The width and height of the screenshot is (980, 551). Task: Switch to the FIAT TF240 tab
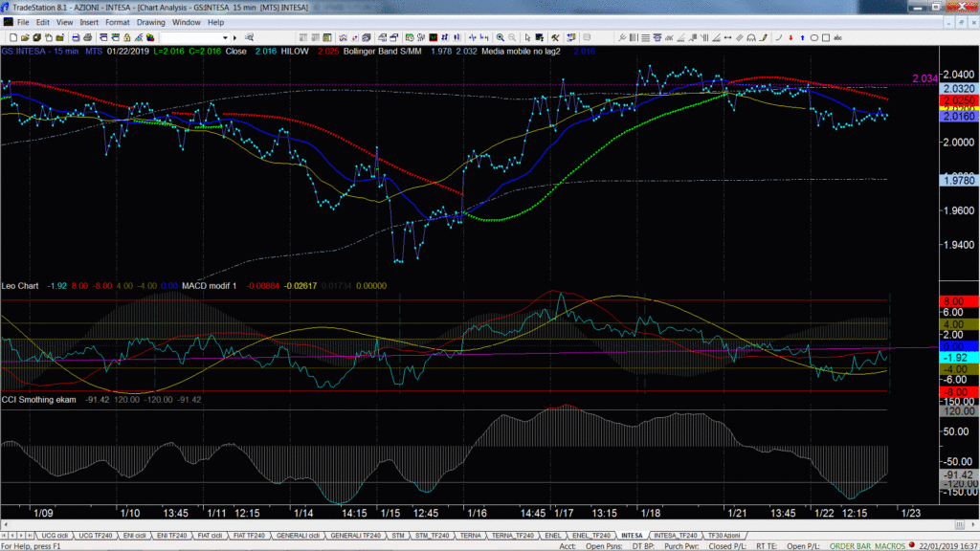[249, 536]
